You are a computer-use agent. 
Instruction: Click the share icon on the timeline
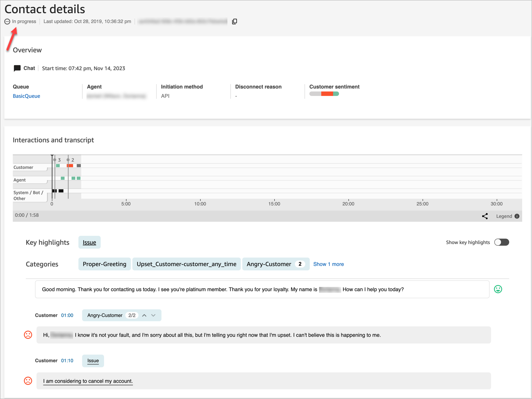(485, 216)
